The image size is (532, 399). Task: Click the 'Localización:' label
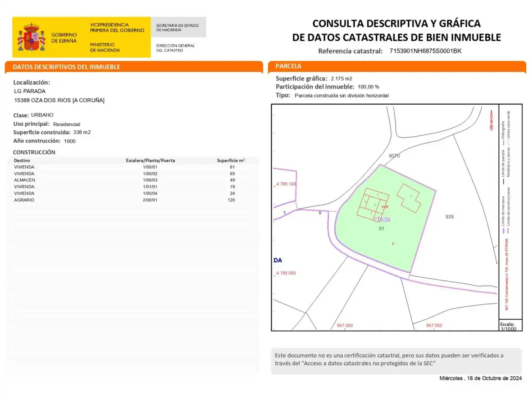32,82
